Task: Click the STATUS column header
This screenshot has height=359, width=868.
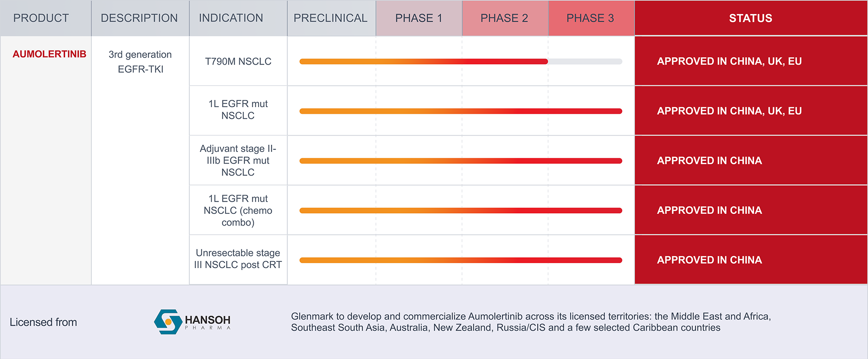Action: (750, 18)
